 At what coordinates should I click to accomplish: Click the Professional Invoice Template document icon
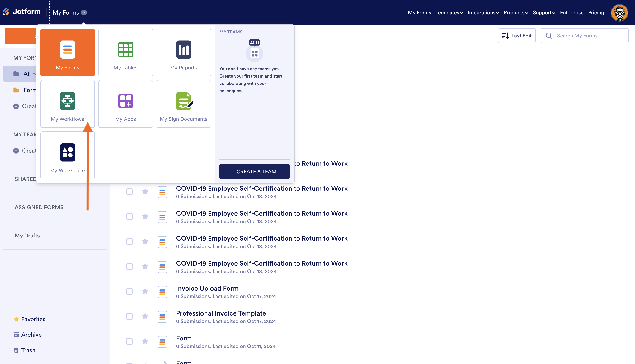(x=162, y=317)
